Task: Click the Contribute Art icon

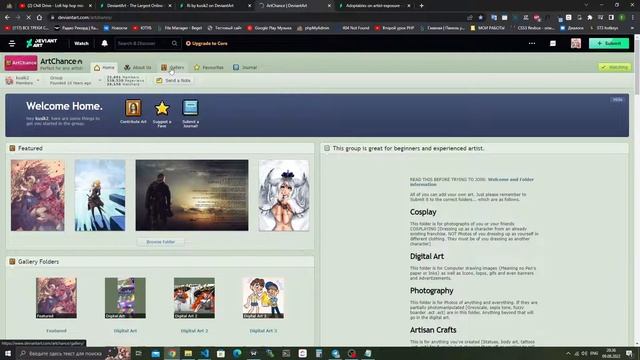Action: click(133, 109)
